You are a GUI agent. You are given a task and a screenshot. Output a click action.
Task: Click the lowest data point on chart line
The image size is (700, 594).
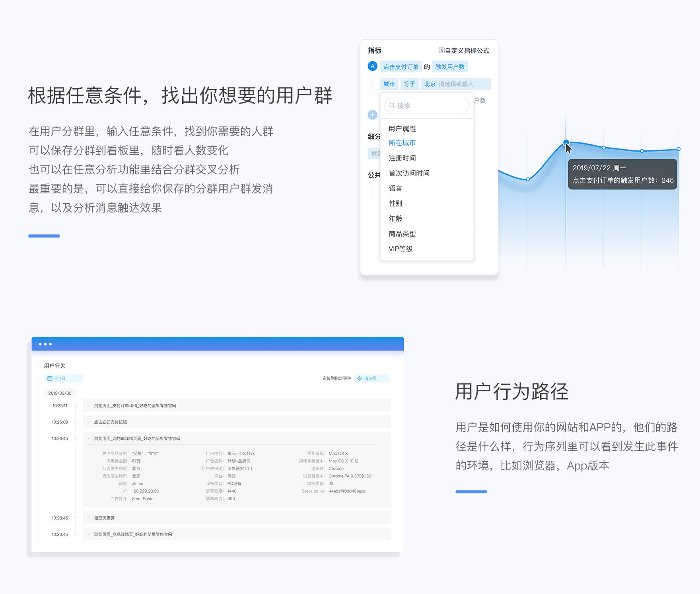click(x=528, y=179)
